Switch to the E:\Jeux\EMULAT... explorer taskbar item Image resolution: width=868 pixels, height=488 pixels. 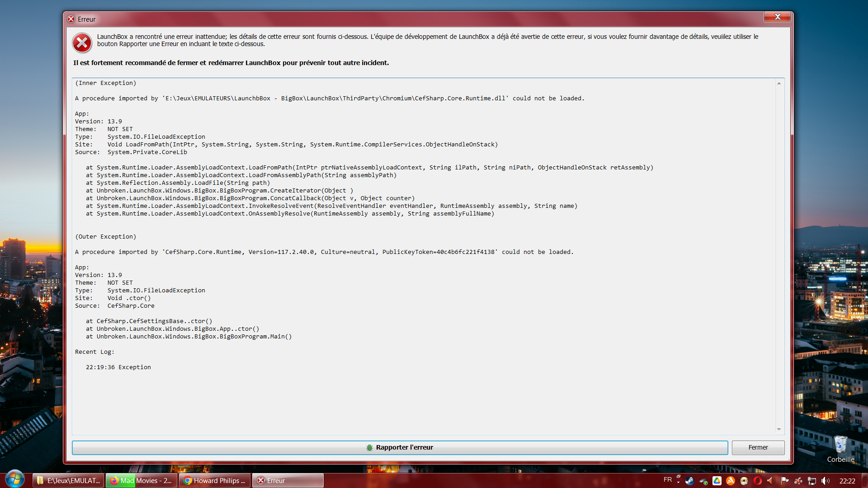[69, 480]
